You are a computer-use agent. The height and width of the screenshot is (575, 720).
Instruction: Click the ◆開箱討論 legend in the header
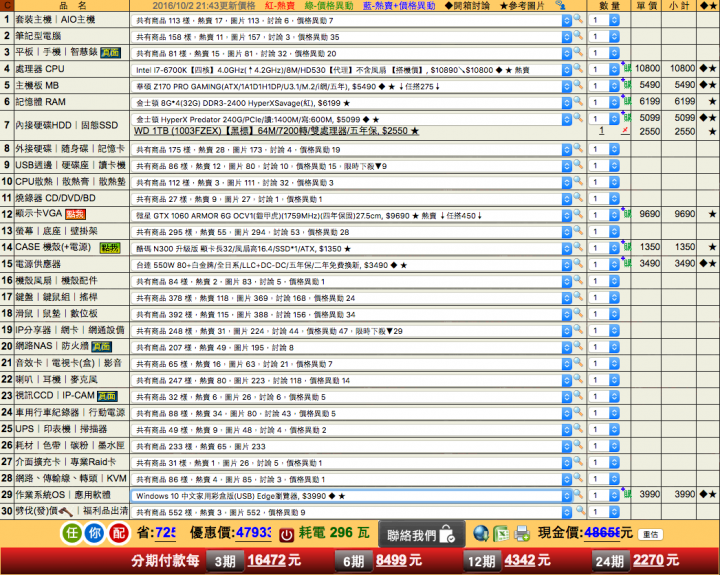pos(467,6)
